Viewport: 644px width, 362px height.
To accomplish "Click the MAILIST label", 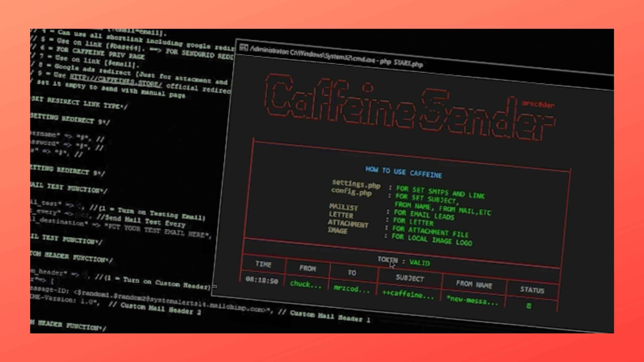I will click(x=344, y=207).
